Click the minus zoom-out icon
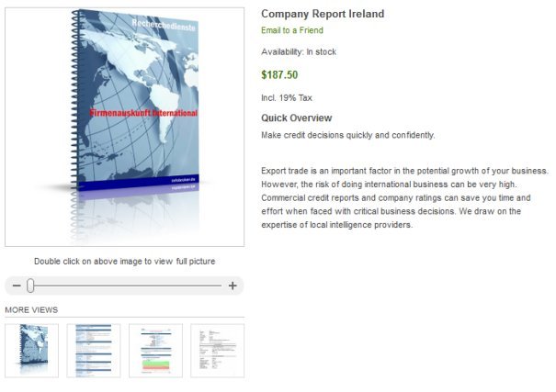556x392 pixels. click(16, 286)
